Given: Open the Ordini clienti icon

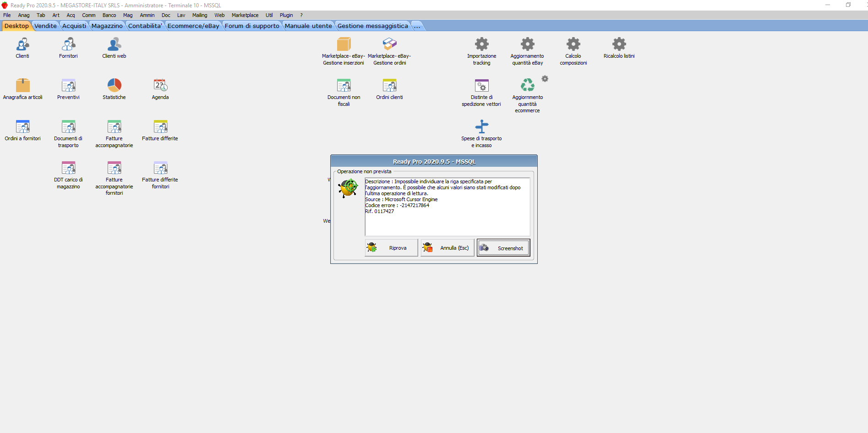Looking at the screenshot, I should (390, 85).
